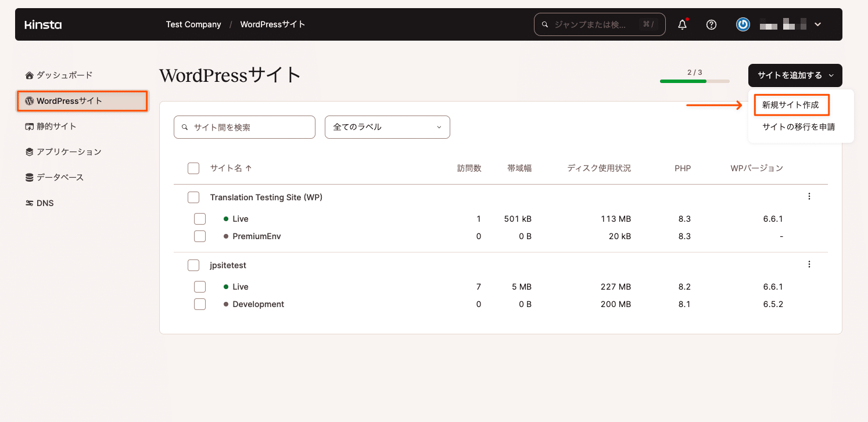Open the jpsitetest kebab options menu
Screen dimensions: 868x422
point(809,264)
